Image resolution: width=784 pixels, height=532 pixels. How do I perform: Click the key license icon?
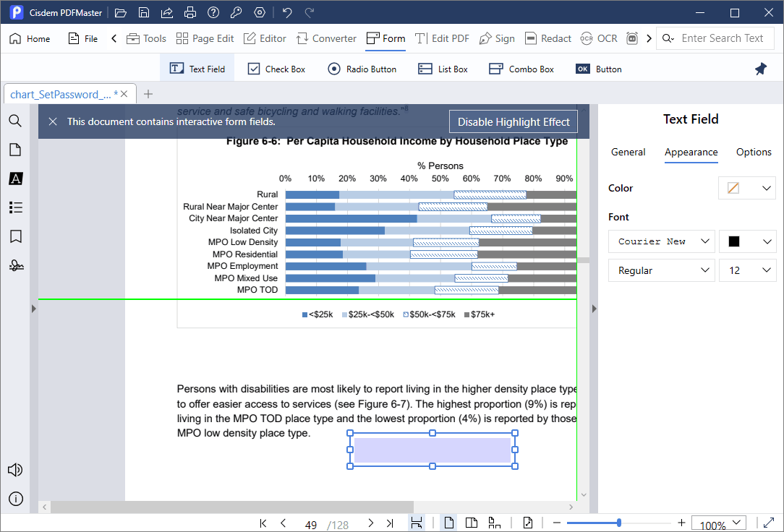pyautogui.click(x=236, y=12)
